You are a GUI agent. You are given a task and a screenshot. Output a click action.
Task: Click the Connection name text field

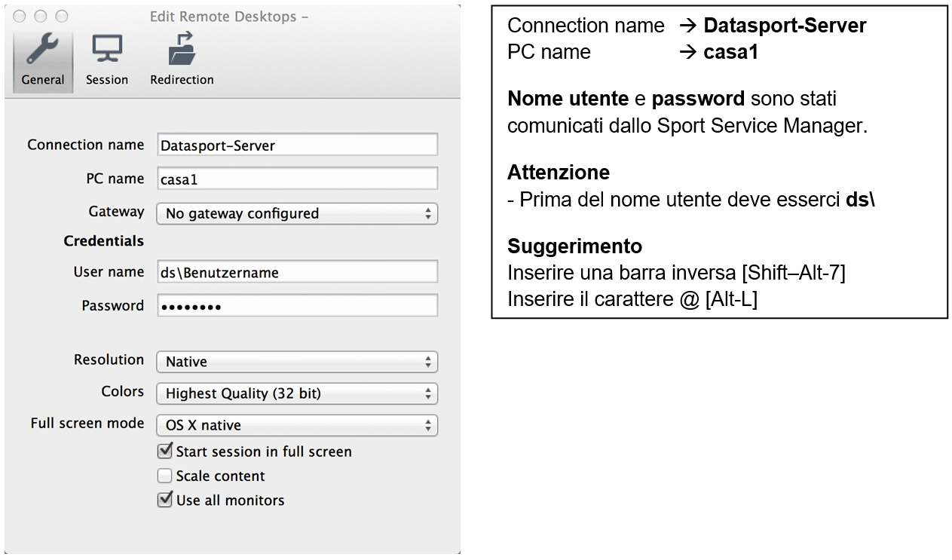point(297,145)
